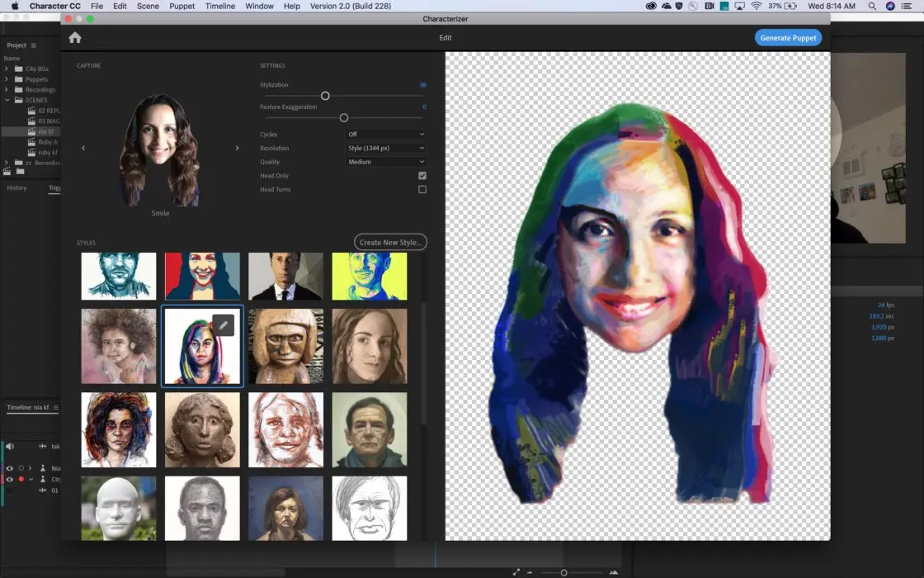Screen dimensions: 924x578
Task: Open the Puppet menu in the menu bar
Action: point(181,6)
